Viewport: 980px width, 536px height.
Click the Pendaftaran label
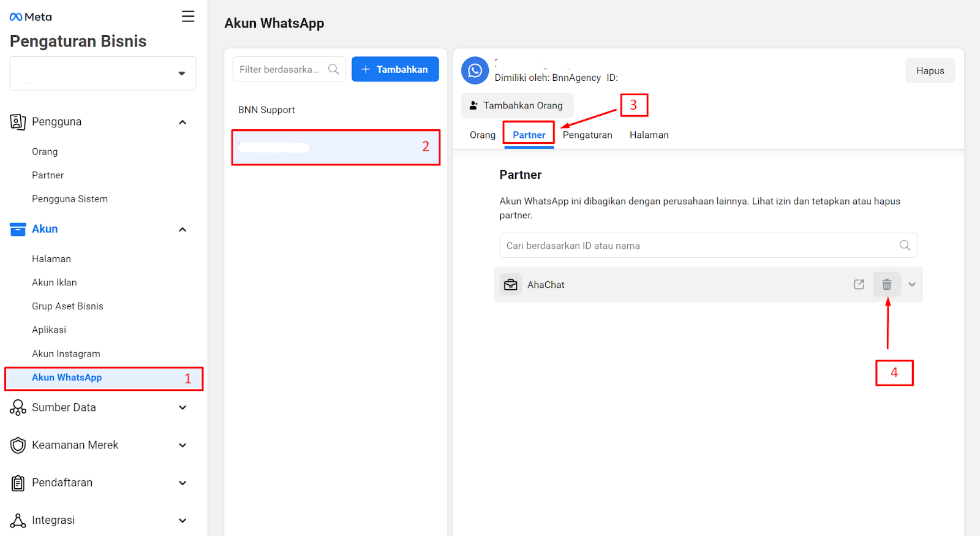(62, 483)
